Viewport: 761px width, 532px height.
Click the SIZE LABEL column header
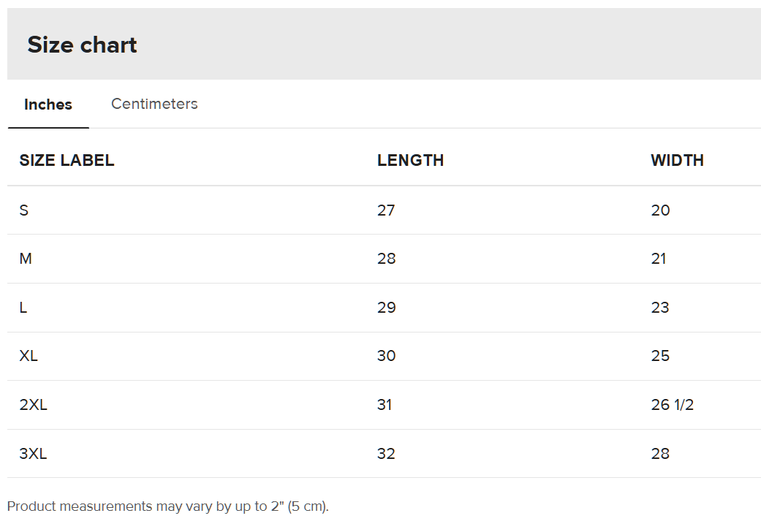coord(67,161)
